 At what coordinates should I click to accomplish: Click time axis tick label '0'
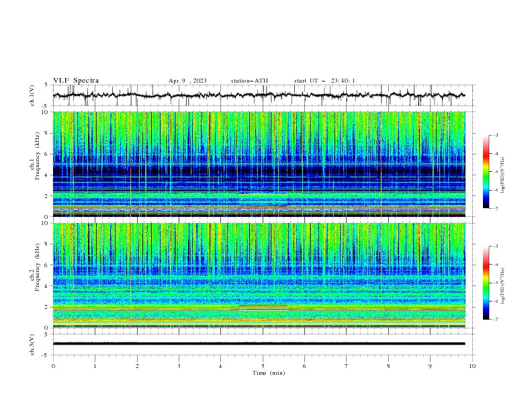click(53, 366)
